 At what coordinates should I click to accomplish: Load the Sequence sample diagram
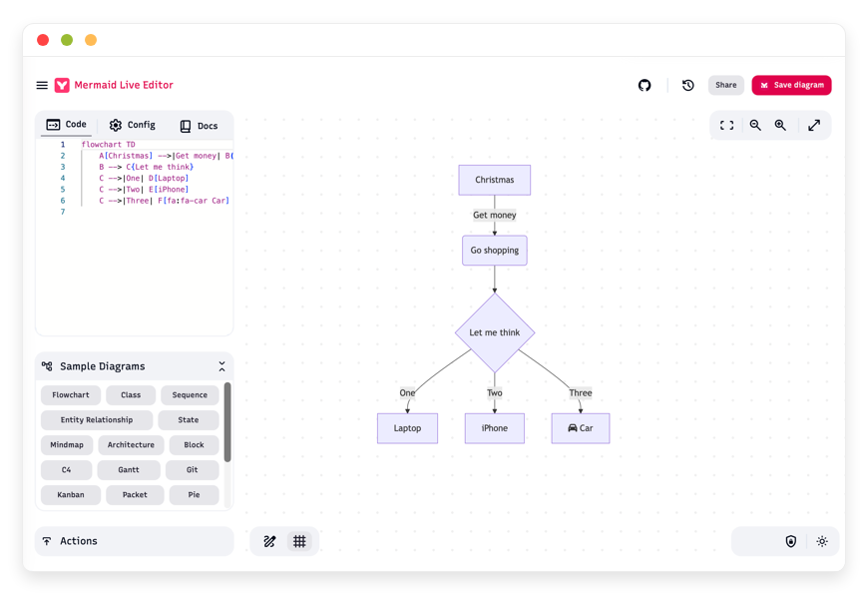pos(190,395)
